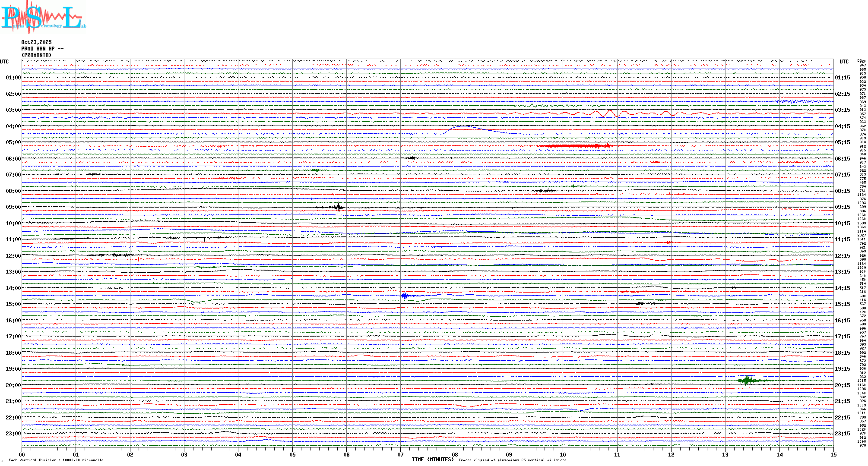Click minute 15 on the bottom axis
This screenshot has height=466, width=868.
[833, 455]
